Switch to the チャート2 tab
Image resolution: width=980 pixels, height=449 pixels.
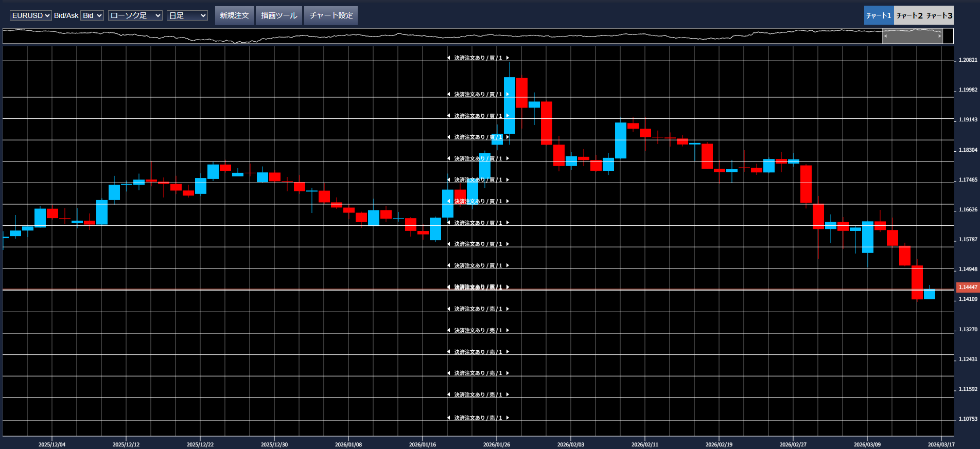[909, 15]
